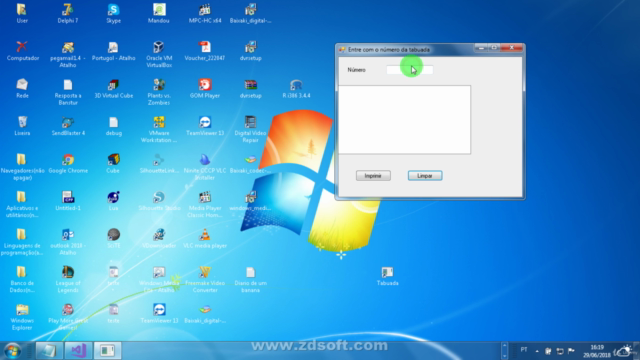The width and height of the screenshot is (640, 360).
Task: Select the debug file icon
Action: pyautogui.click(x=113, y=126)
